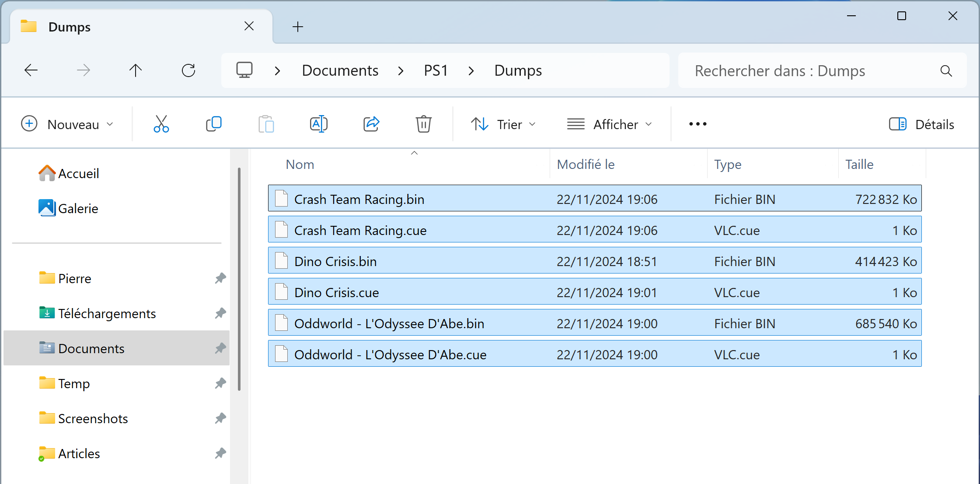
Task: Click the search magnifier icon
Action: (946, 70)
